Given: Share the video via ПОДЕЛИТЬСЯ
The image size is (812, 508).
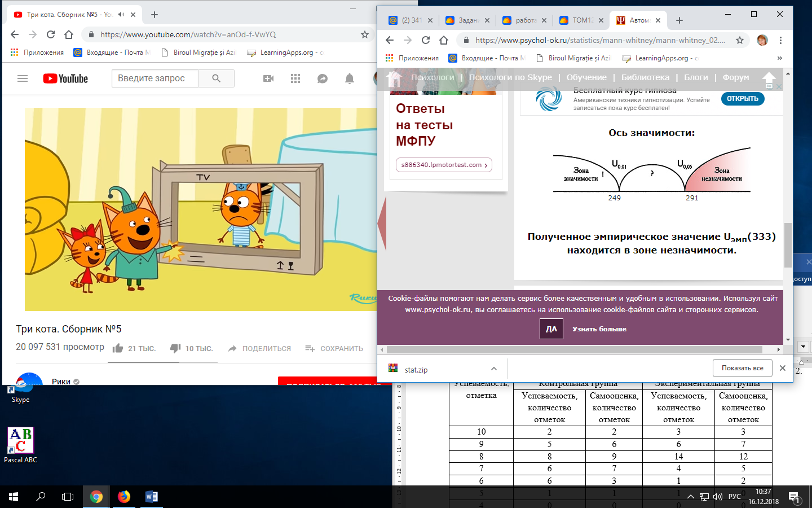Looking at the screenshot, I should 260,348.
